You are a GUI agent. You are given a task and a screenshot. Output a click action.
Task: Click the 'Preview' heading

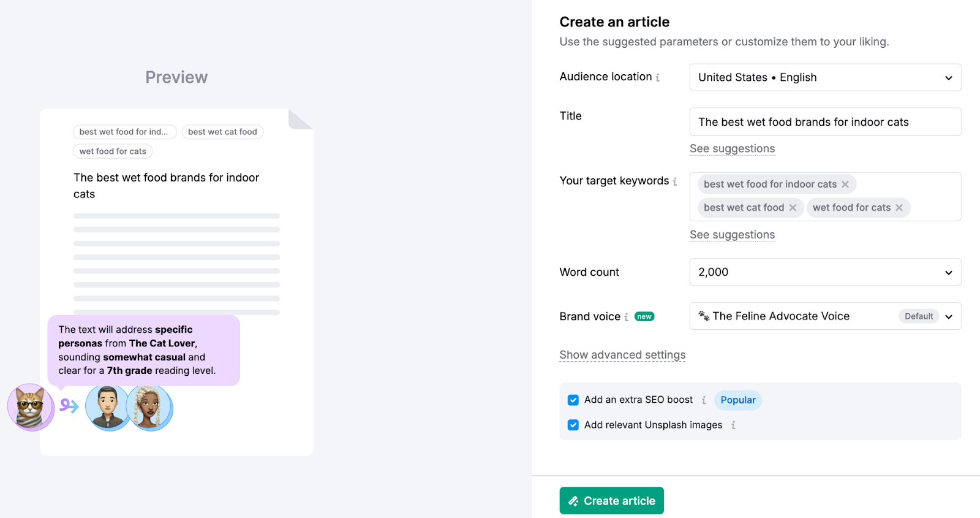176,77
